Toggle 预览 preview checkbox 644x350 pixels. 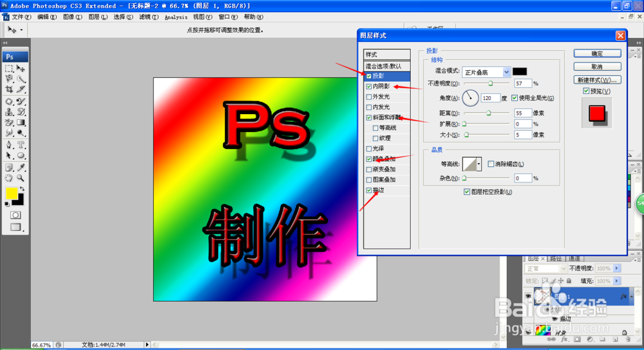pyautogui.click(x=586, y=91)
